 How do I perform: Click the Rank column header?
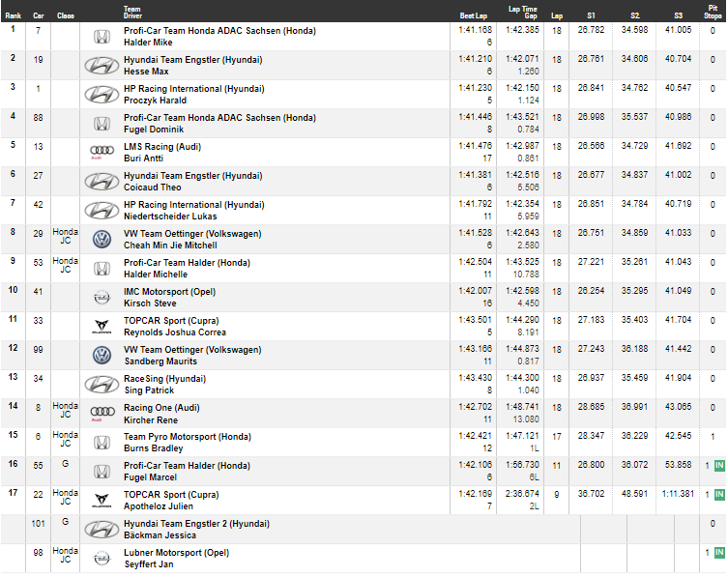pos(13,15)
